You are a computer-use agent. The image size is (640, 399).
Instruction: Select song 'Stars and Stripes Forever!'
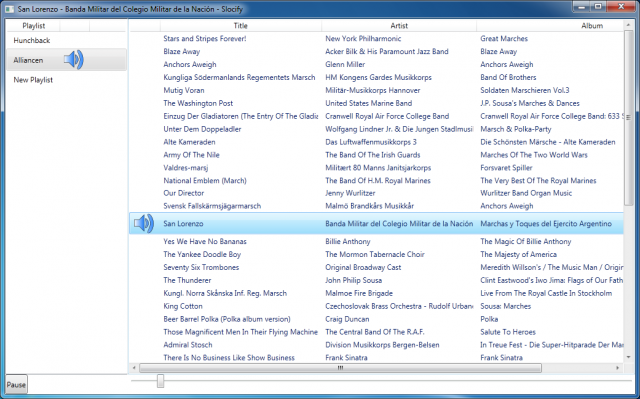click(x=205, y=39)
